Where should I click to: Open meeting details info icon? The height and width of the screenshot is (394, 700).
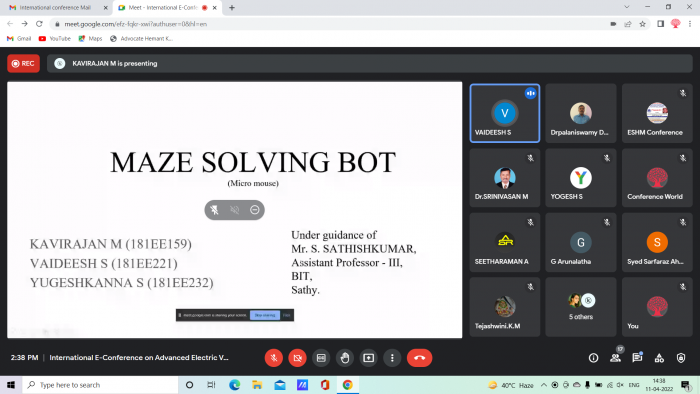(593, 358)
